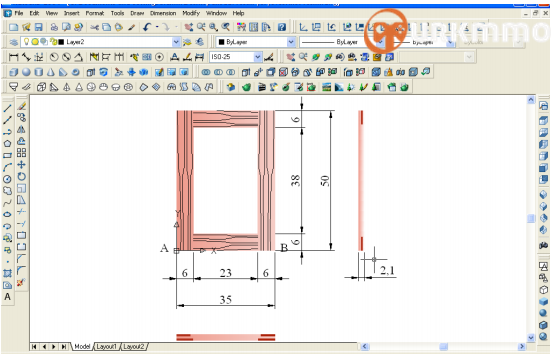This screenshot has height=361, width=554.
Task: Toggle the Layer2 freeze sun icon
Action: [35, 42]
